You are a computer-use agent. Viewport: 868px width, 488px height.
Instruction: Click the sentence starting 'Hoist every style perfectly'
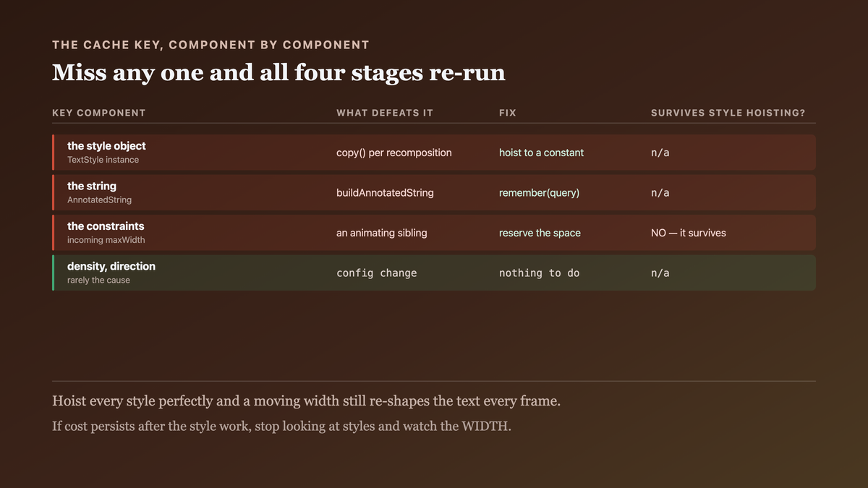306,401
